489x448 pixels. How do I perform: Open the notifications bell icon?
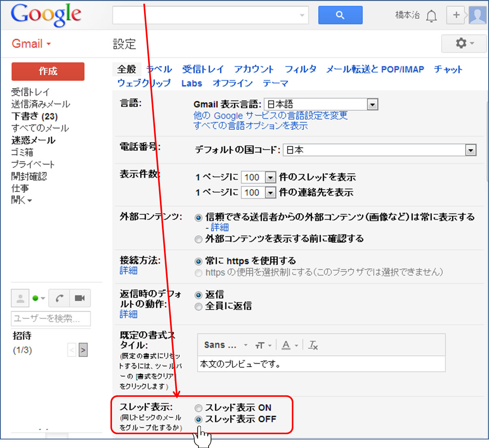pyautogui.click(x=431, y=16)
